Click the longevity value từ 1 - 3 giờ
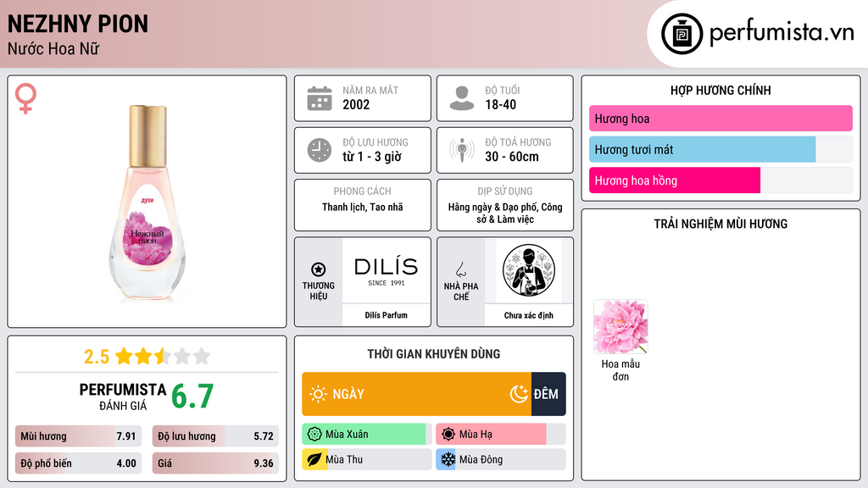 [372, 157]
